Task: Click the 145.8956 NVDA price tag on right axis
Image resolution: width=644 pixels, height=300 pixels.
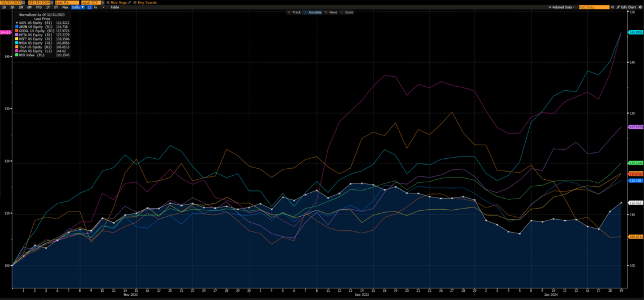Action: [x=635, y=32]
